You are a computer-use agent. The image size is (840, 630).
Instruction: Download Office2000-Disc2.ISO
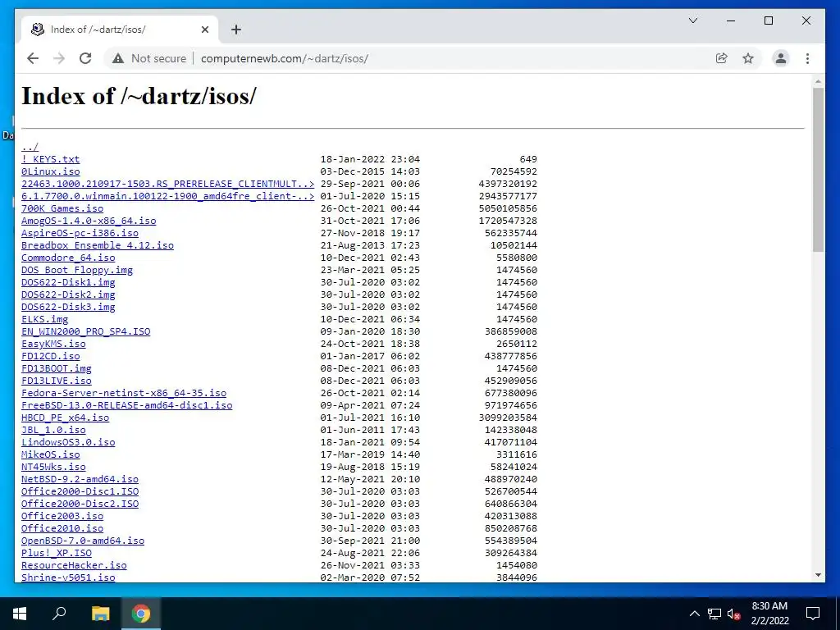[80, 504]
